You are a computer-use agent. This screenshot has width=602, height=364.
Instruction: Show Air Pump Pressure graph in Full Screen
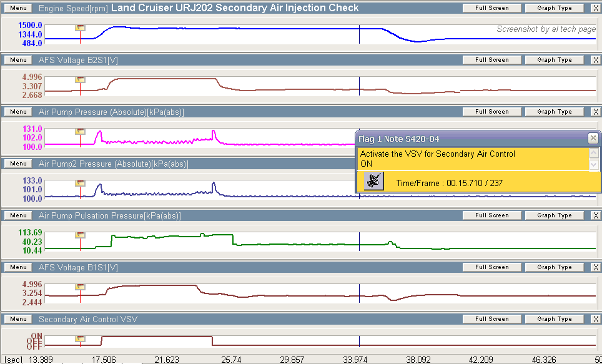coord(491,112)
